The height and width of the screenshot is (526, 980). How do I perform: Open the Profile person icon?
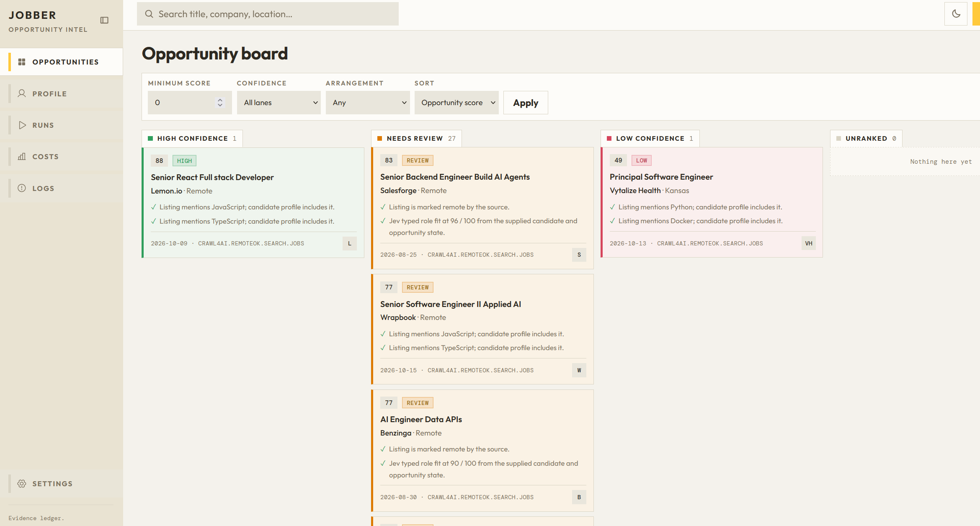22,93
